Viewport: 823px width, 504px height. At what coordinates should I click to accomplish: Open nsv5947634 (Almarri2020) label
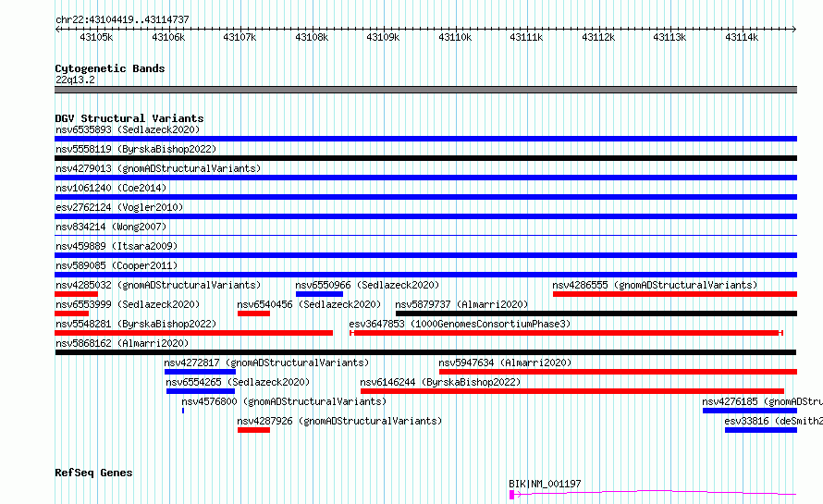tap(505, 363)
